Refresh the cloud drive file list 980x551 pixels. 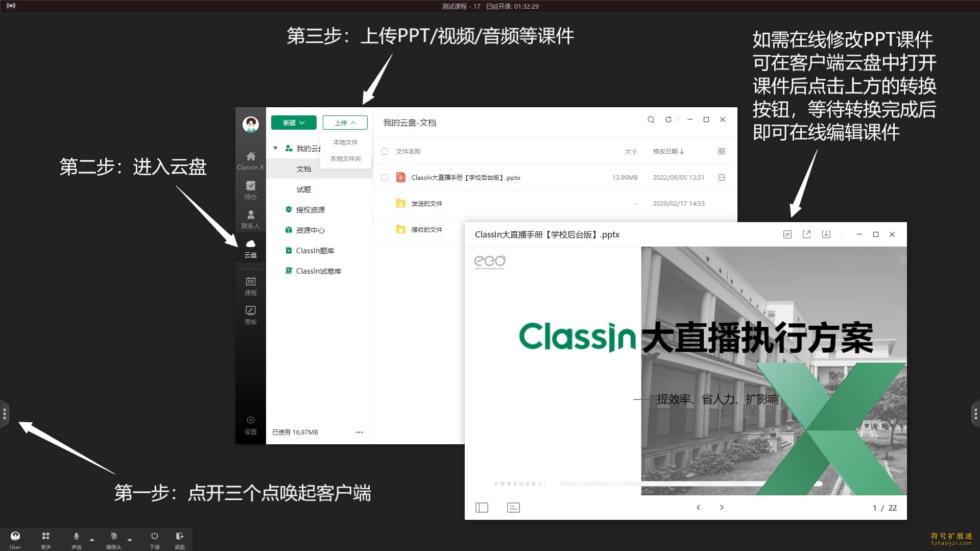point(668,119)
